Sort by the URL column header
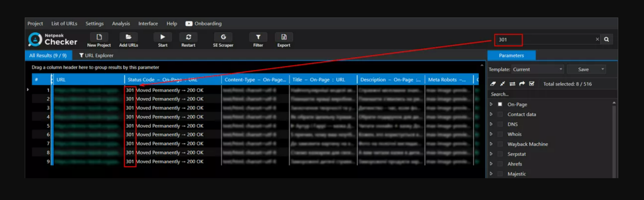The image size is (644, 200). click(x=89, y=80)
